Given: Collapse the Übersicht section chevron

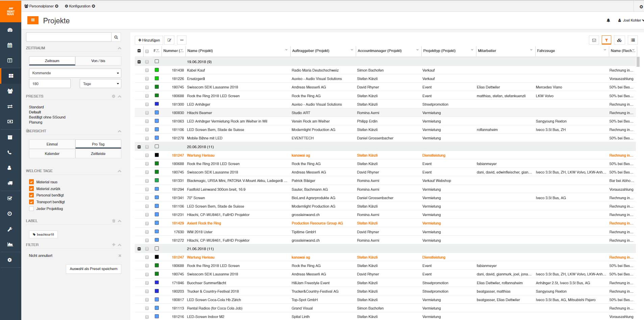Looking at the screenshot, I should coord(120,131).
